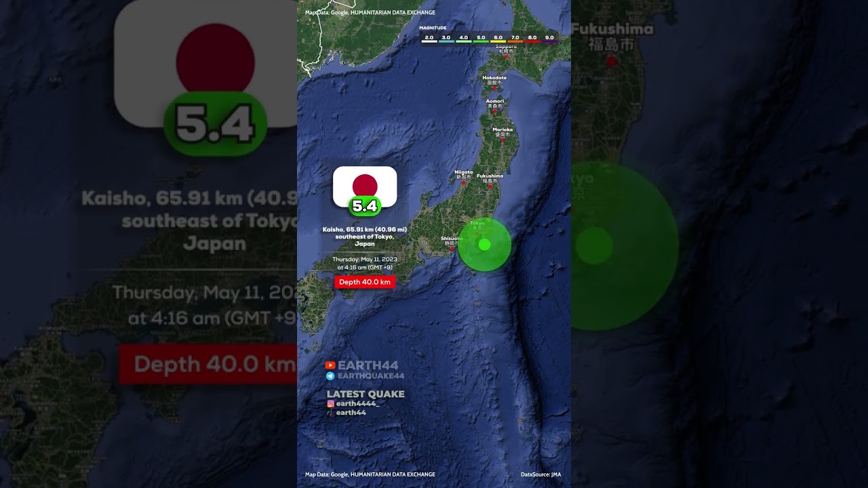Viewport: 868px width, 488px height.
Task: Click the LATEST QUAKE heading
Action: coord(366,394)
